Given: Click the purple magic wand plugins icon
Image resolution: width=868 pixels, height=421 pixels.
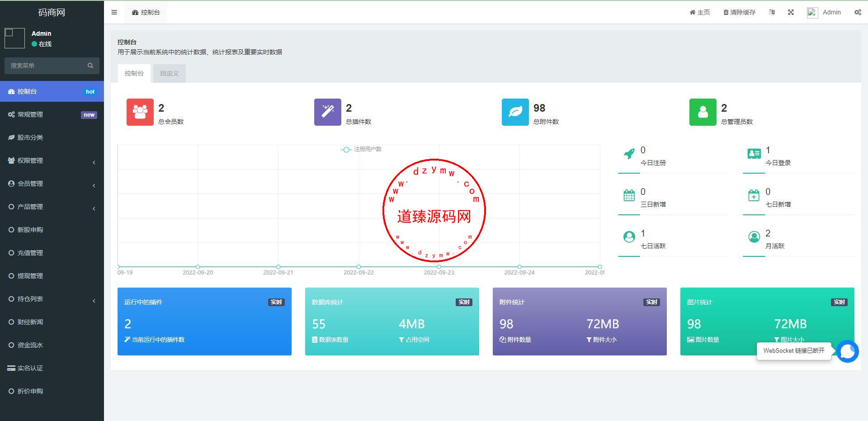Looking at the screenshot, I should click(328, 112).
